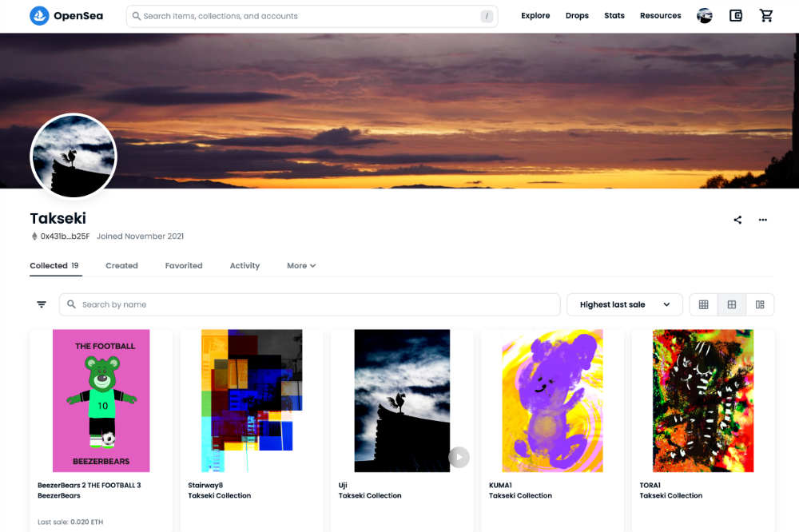
Task: Open Explore in the top navigation
Action: click(535, 16)
